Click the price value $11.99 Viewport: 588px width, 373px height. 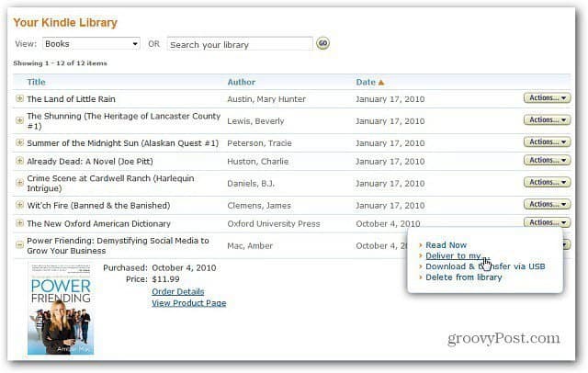click(x=165, y=279)
